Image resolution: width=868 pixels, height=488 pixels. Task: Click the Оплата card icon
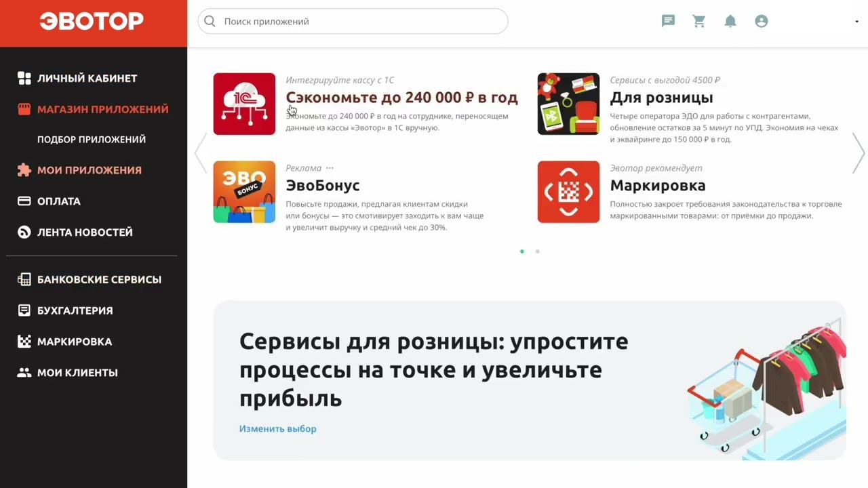(x=24, y=201)
